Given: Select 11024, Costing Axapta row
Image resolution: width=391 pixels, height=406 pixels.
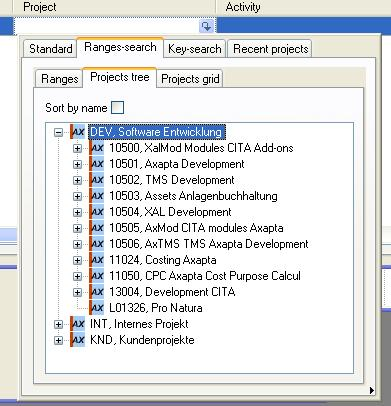Looking at the screenshot, I should 163,260.
